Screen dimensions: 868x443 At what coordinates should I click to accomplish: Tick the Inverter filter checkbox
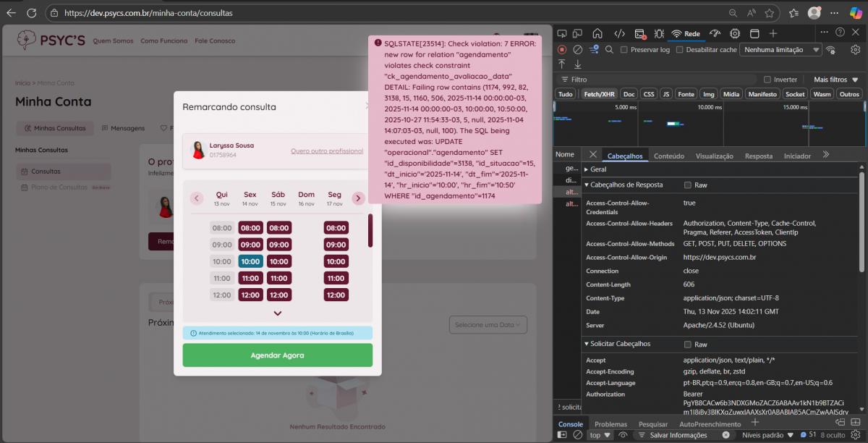pos(767,80)
